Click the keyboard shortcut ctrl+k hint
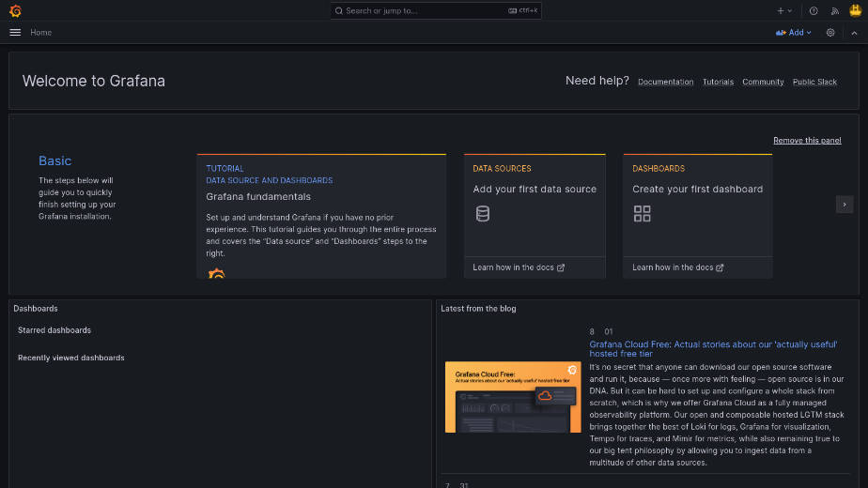Viewport: 868px width, 488px height. 523,10
